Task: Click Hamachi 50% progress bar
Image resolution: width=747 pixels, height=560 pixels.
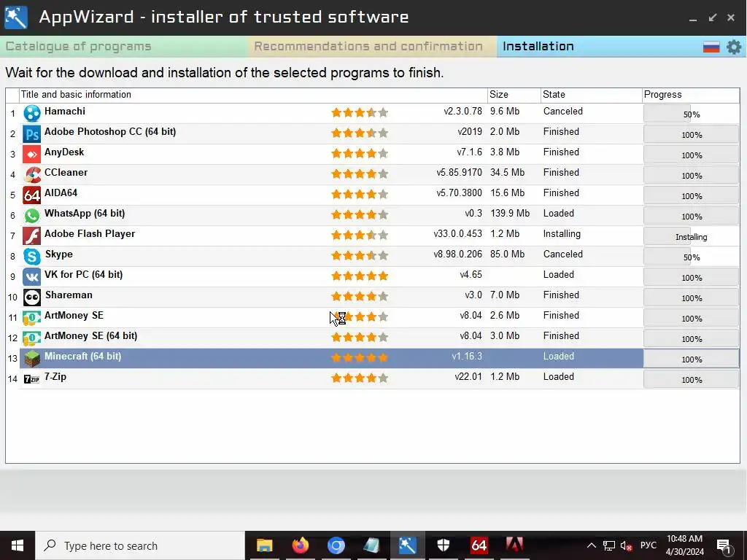Action: coord(692,114)
